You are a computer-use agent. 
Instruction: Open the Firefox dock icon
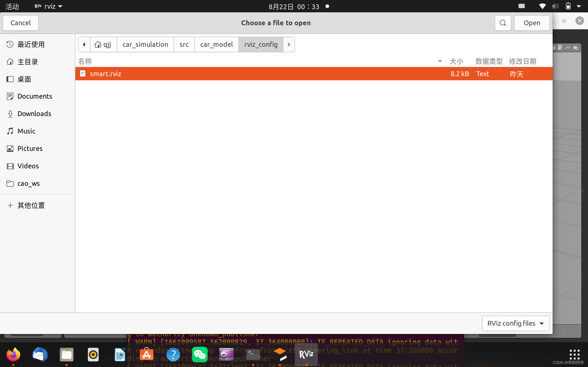[13, 355]
